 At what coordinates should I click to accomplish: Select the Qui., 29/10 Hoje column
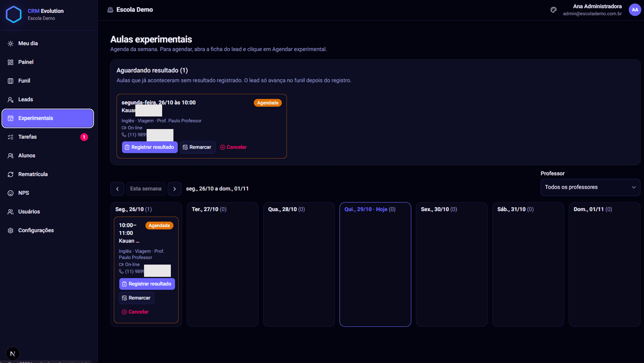[375, 264]
